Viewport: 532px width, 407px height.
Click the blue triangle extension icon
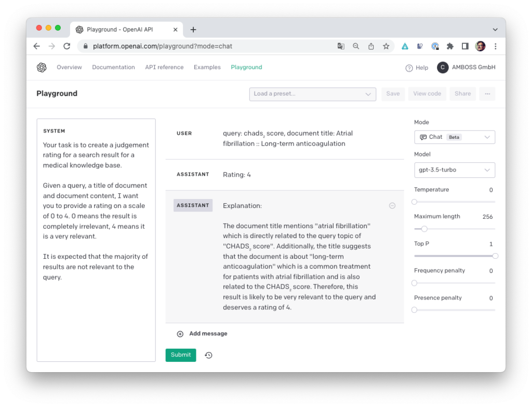(x=405, y=46)
